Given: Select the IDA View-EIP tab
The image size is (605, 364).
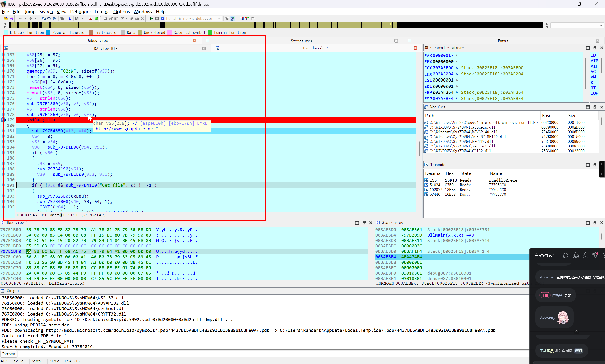Looking at the screenshot, I should click(x=105, y=48).
